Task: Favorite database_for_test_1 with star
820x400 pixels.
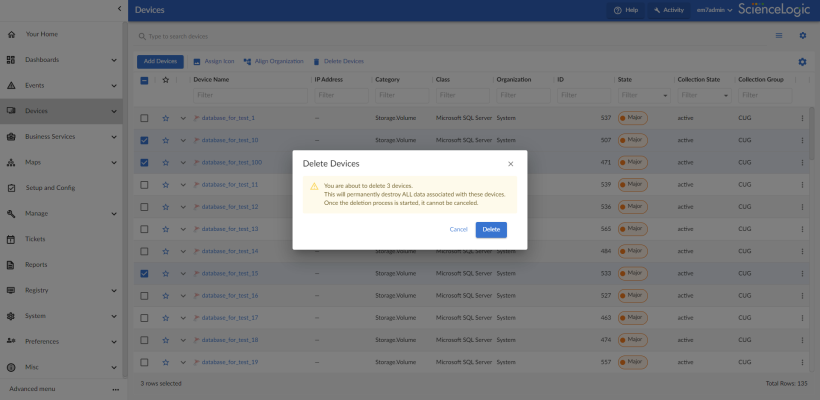Action: [166, 118]
